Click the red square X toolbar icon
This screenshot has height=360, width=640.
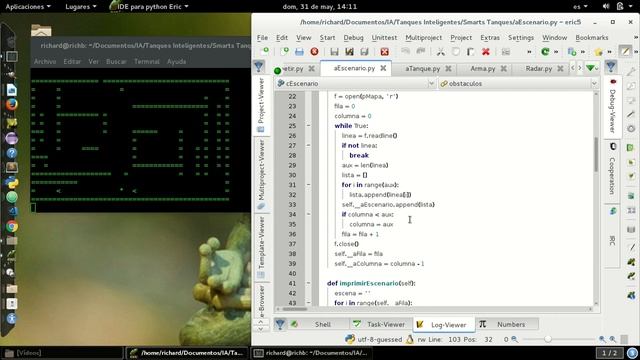tap(384, 51)
